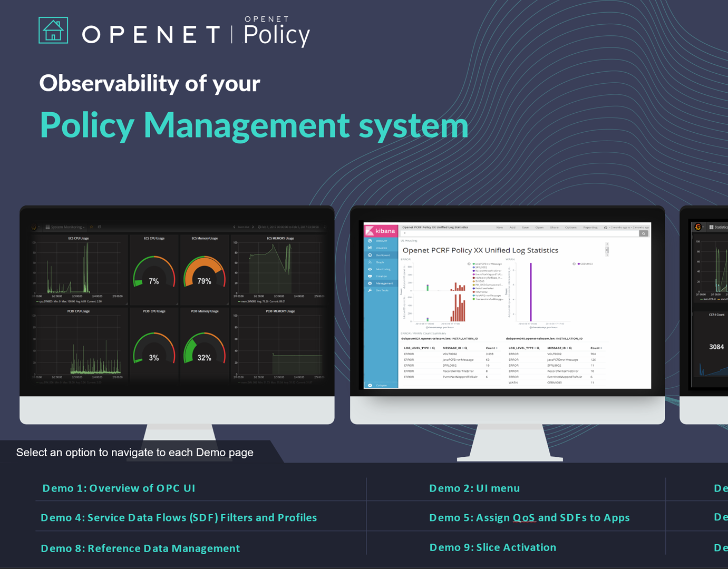
Task: Open Demo 5: Assign QoS and SDFs to Apps
Action: (529, 517)
